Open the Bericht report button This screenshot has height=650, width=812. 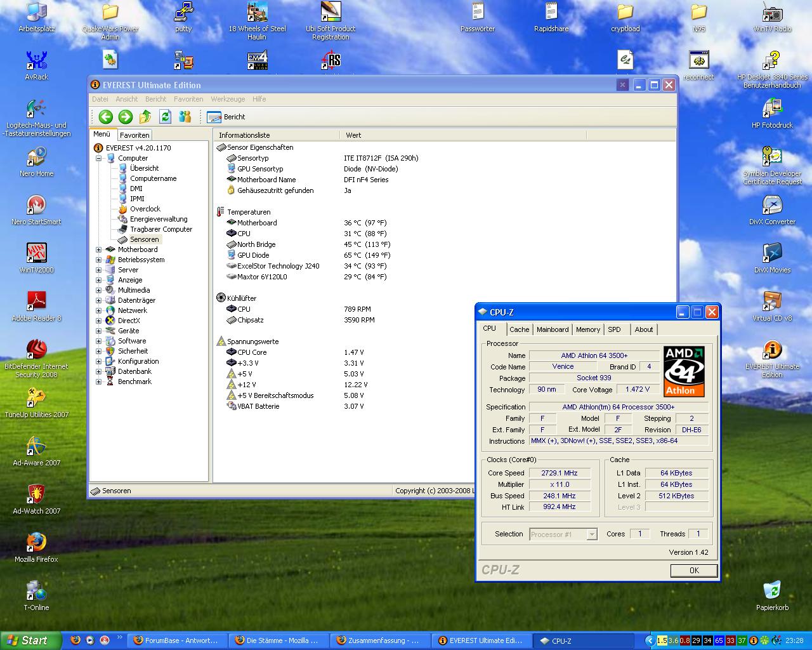coord(226,117)
